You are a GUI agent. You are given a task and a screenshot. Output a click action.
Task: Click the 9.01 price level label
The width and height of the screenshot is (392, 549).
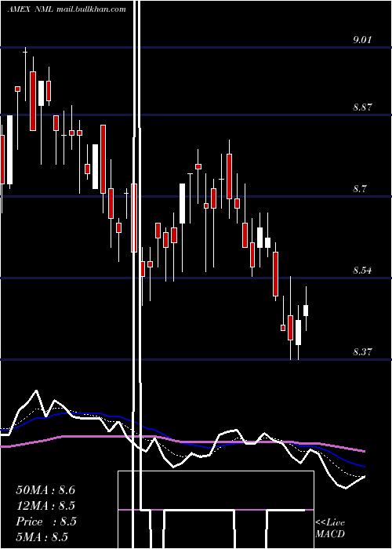click(362, 39)
